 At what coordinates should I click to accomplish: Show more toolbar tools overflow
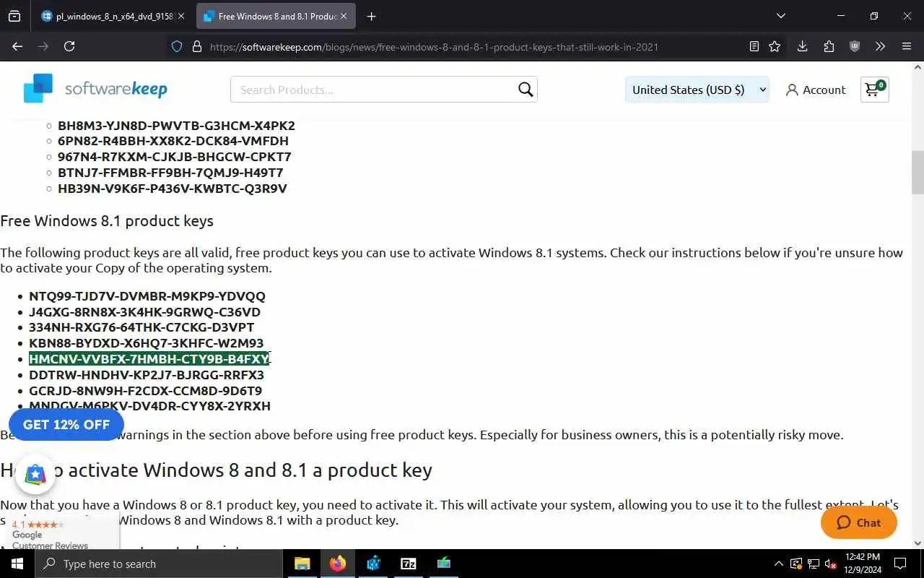pyautogui.click(x=880, y=46)
